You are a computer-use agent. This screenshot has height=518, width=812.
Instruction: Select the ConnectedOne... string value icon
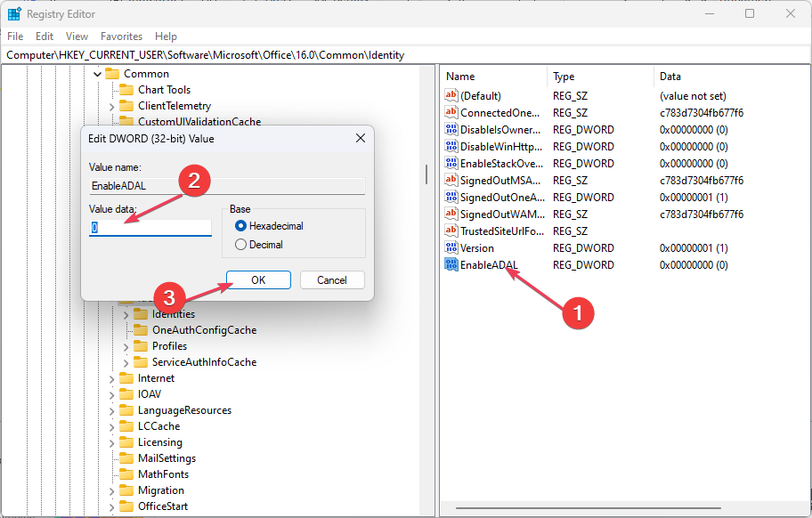tap(451, 112)
